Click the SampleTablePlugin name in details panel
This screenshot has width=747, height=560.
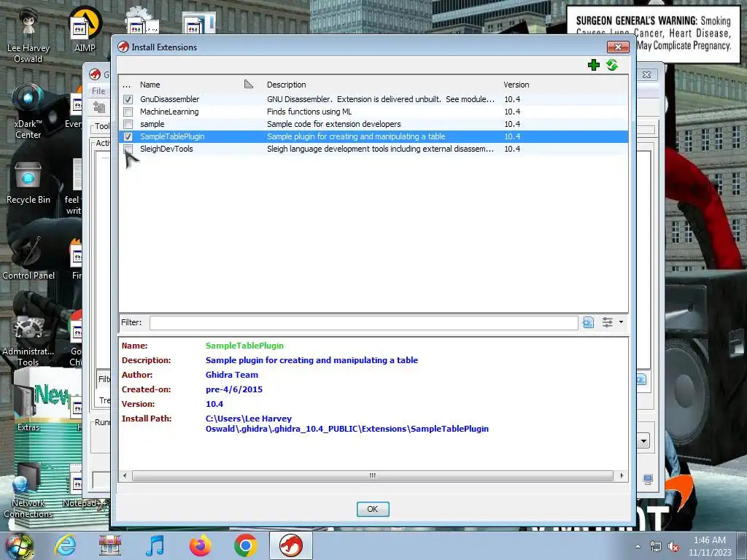point(244,346)
